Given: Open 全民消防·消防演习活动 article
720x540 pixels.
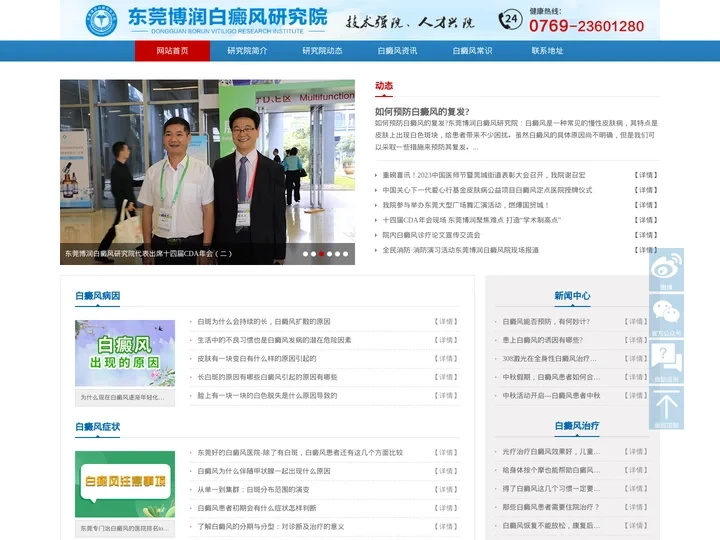Looking at the screenshot, I should tap(461, 250).
